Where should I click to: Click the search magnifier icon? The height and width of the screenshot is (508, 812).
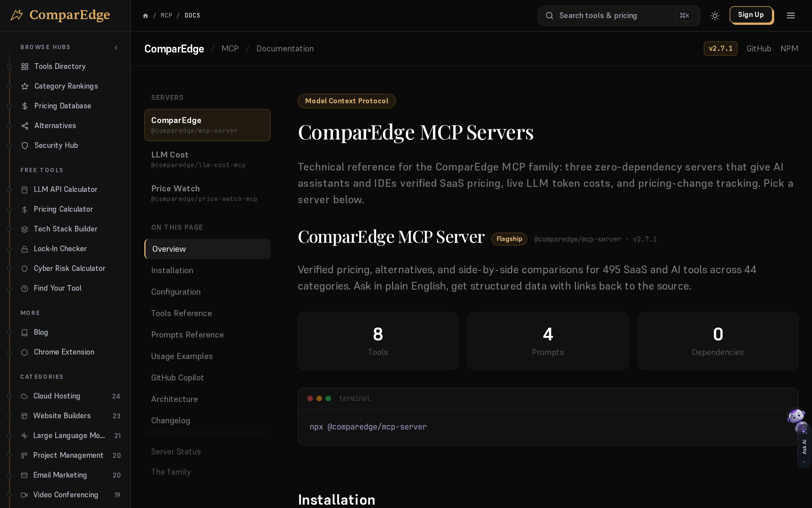(x=549, y=16)
